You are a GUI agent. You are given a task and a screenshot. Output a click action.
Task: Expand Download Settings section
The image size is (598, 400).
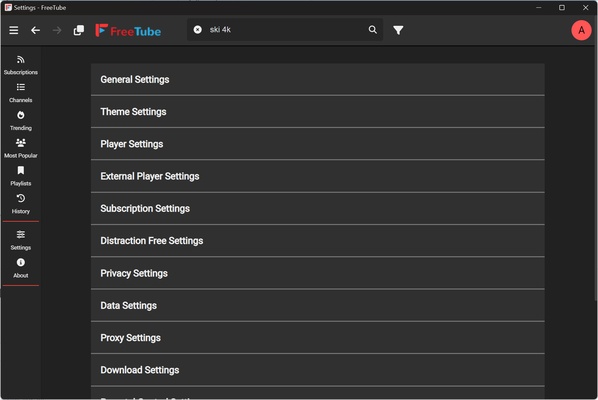coord(317,370)
